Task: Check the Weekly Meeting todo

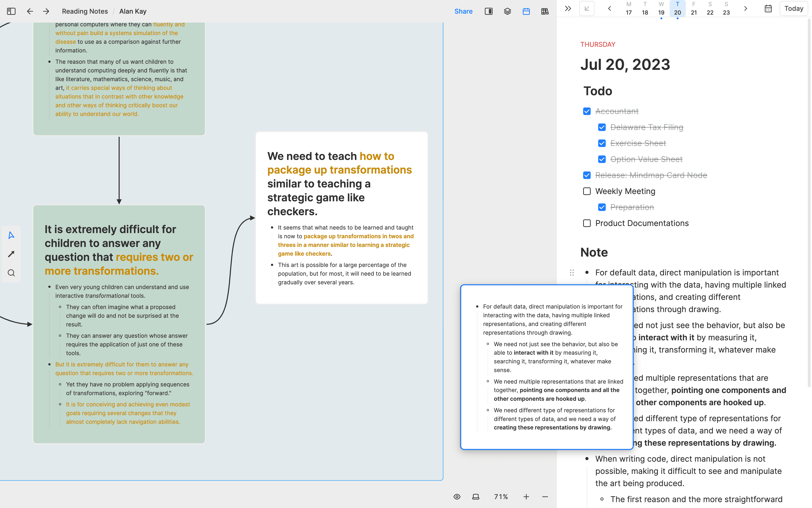Action: click(x=587, y=191)
